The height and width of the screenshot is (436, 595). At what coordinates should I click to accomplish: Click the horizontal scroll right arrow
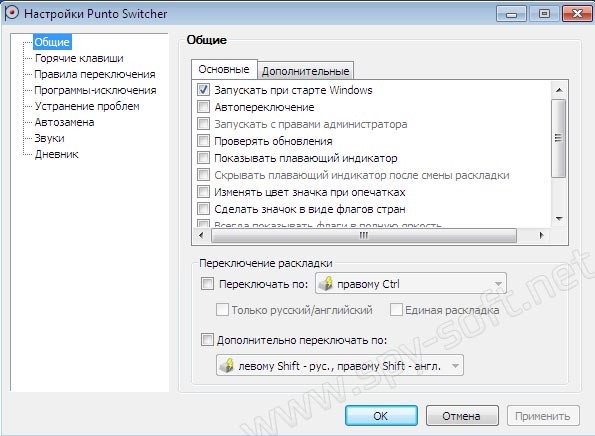[541, 235]
